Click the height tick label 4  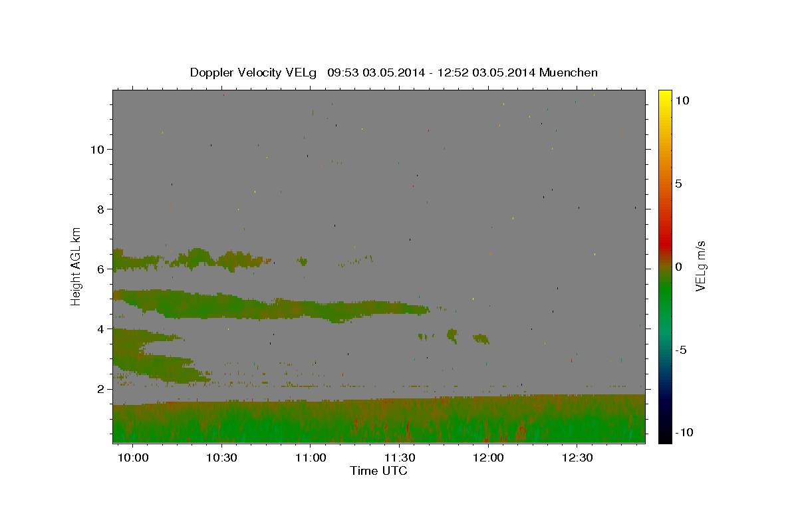pyautogui.click(x=102, y=329)
